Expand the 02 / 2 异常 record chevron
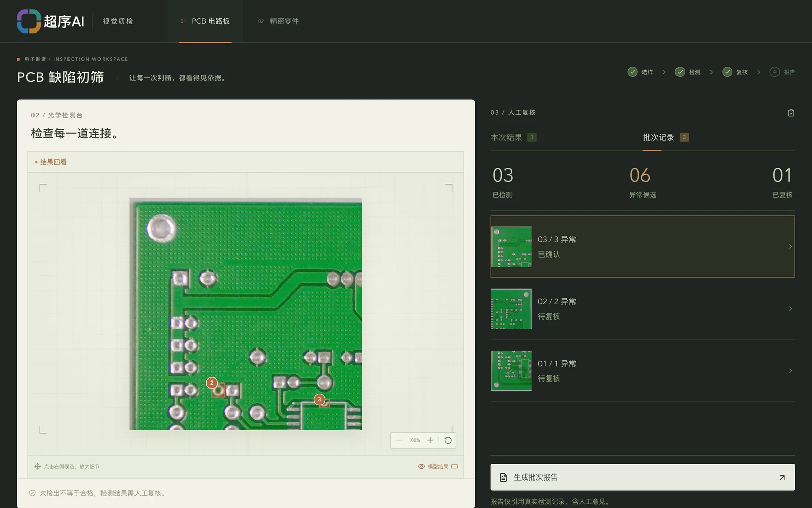 click(790, 309)
